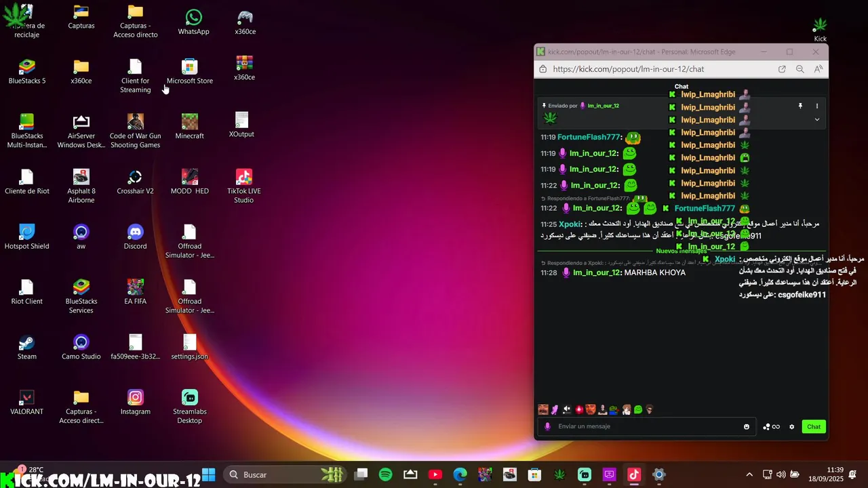Viewport: 868px width, 488px height.
Task: Open Code of War Gun Shooting Games
Action: coord(136,131)
